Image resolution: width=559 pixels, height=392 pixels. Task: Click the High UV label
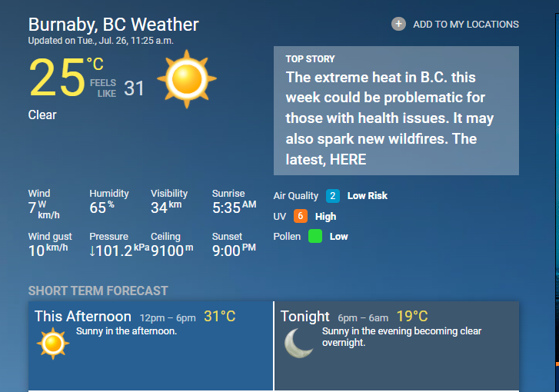pyautogui.click(x=325, y=216)
